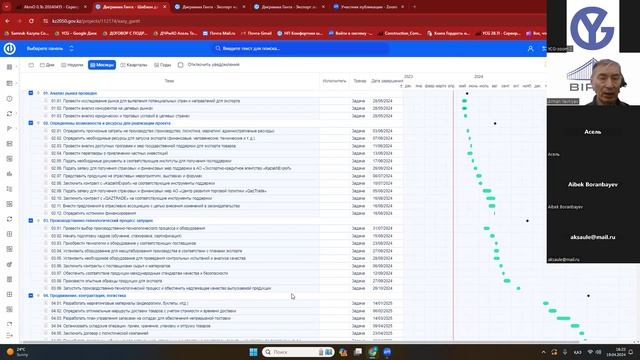Click the Gantt bar for task 02.09
640x360 pixels.
(487, 191)
